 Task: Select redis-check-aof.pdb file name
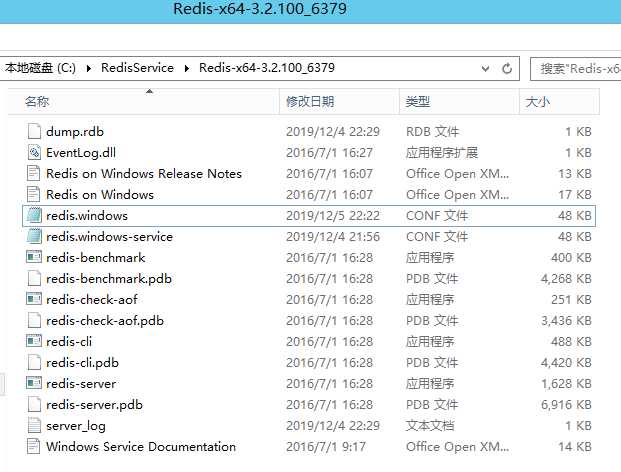coord(105,320)
